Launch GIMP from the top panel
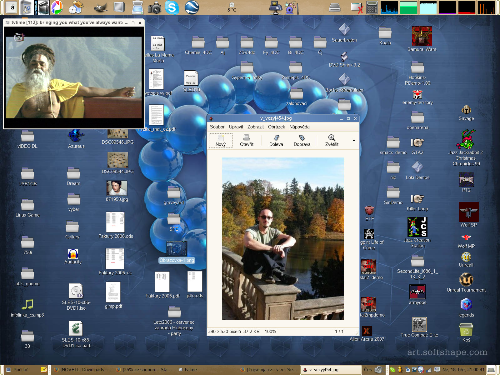This screenshot has width=500, height=375. point(100,8)
